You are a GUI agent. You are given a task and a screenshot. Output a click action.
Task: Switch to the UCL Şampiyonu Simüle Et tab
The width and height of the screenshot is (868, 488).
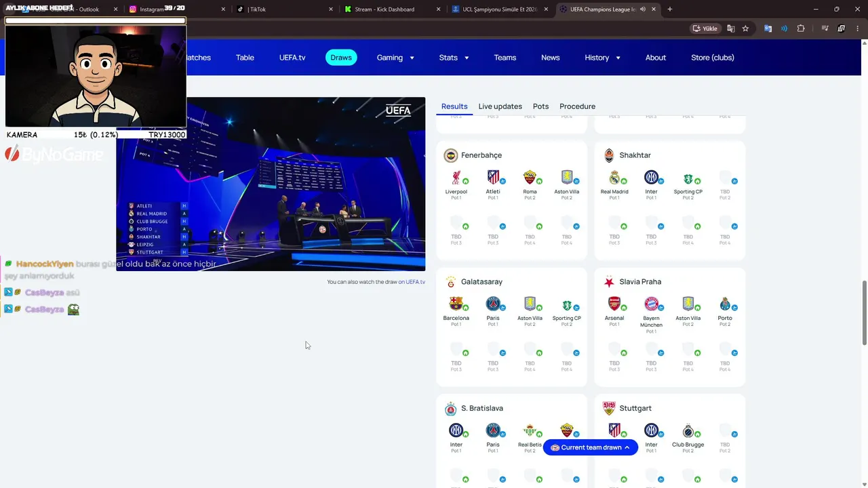pos(501,9)
